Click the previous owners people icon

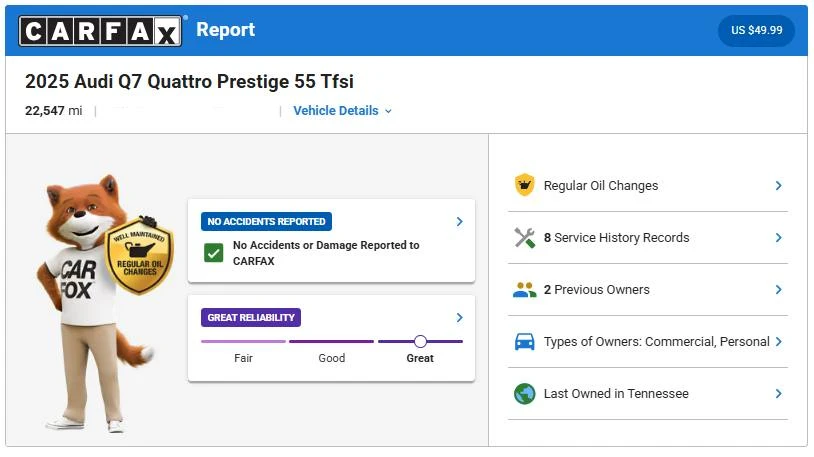[524, 290]
